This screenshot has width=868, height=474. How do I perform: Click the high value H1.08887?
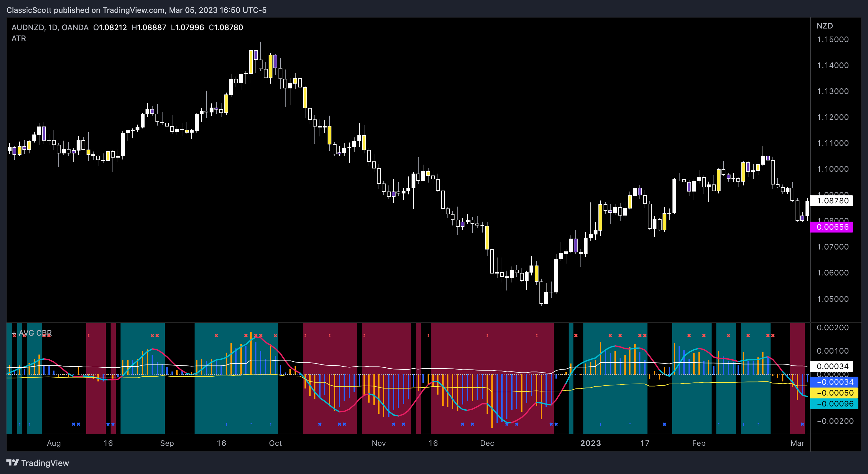(149, 27)
